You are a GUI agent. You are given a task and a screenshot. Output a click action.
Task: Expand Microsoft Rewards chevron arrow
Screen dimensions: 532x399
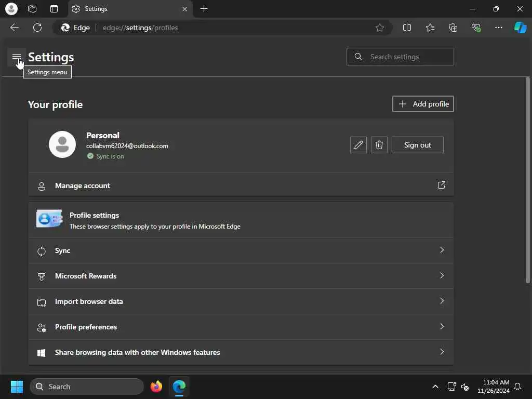442,275
